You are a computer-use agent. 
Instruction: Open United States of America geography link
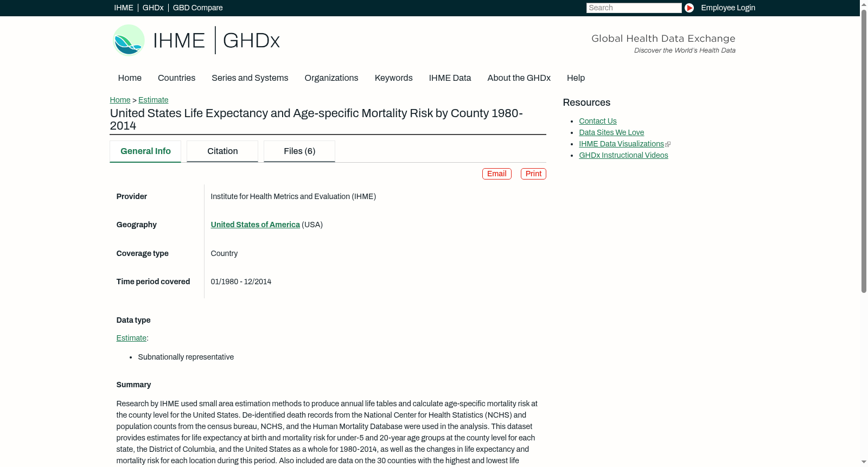pyautogui.click(x=255, y=225)
